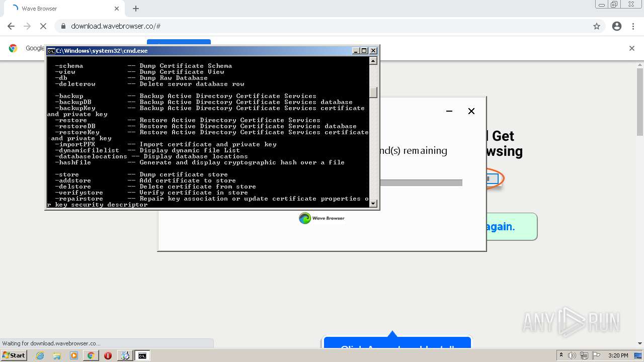Viewport: 644px width, 362px height.
Task: Click the cmd.exe scrollbar thumb
Action: click(x=373, y=93)
